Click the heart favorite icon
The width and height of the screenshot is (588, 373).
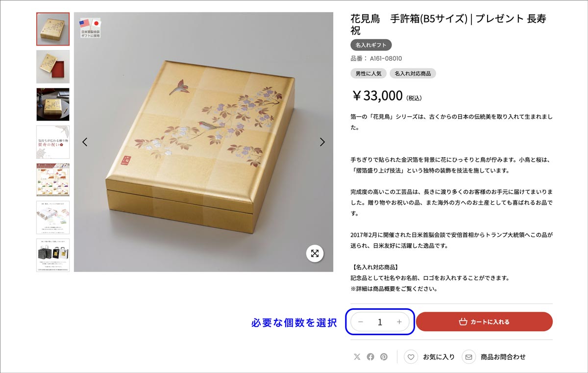pyautogui.click(x=411, y=357)
